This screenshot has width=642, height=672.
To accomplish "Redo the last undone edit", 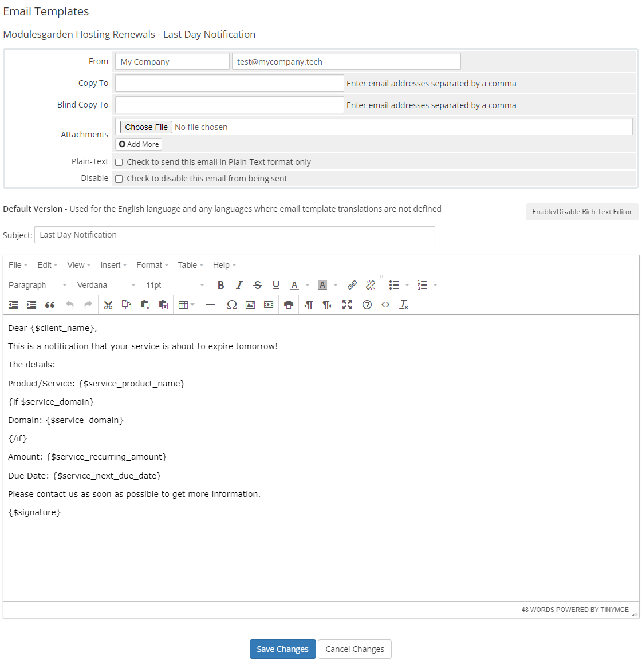I will (x=88, y=305).
